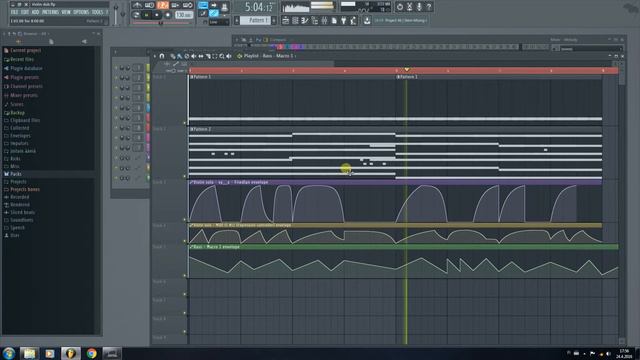Open the VIEW menu
This screenshot has height=360, width=640.
coord(66,12)
